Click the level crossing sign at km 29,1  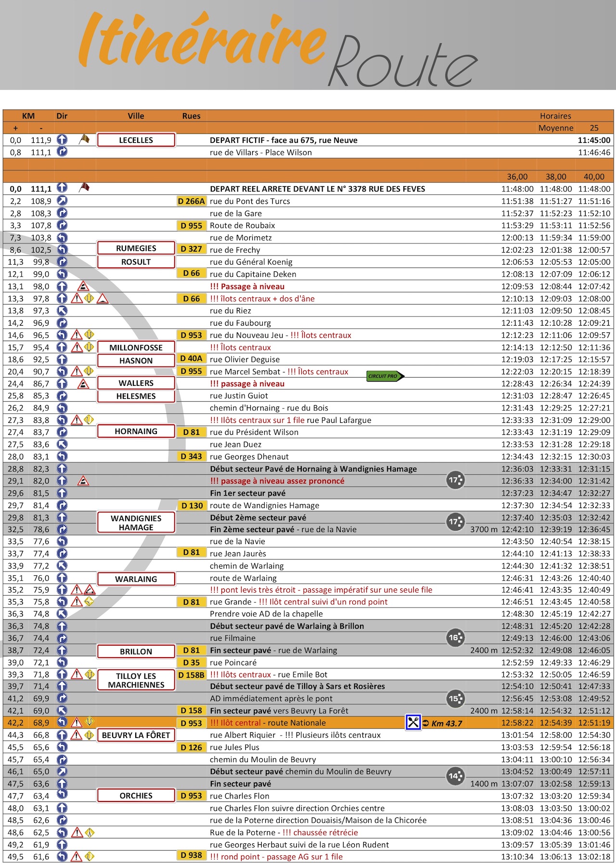tap(83, 481)
